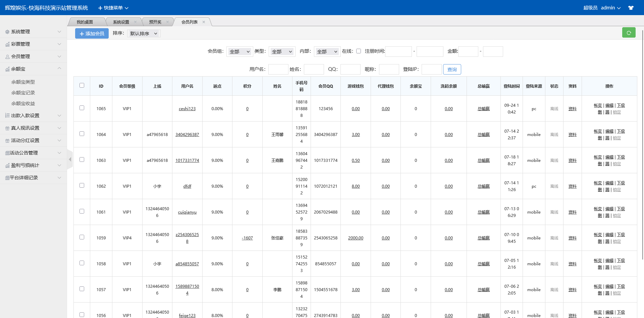Click the 会员管理 user icon in sidebar
The width and height of the screenshot is (644, 318).
point(7,57)
